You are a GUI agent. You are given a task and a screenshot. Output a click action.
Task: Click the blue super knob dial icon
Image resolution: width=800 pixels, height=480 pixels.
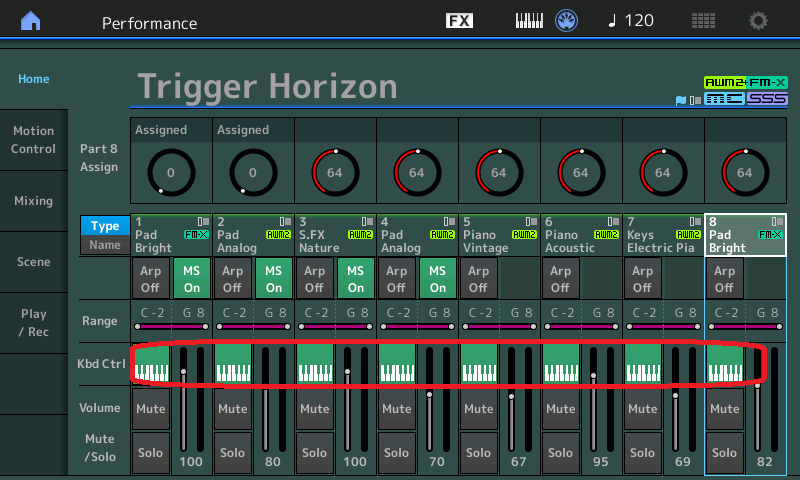566,21
